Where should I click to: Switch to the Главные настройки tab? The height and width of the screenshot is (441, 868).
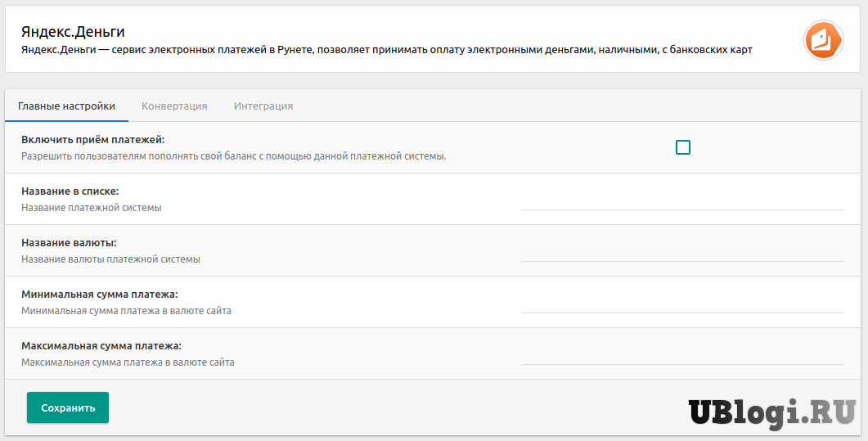click(x=66, y=106)
